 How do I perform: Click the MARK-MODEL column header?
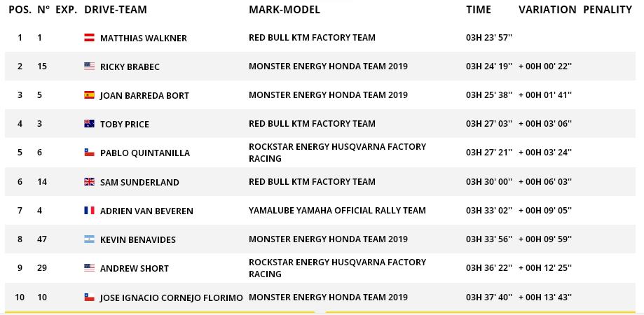tap(284, 10)
